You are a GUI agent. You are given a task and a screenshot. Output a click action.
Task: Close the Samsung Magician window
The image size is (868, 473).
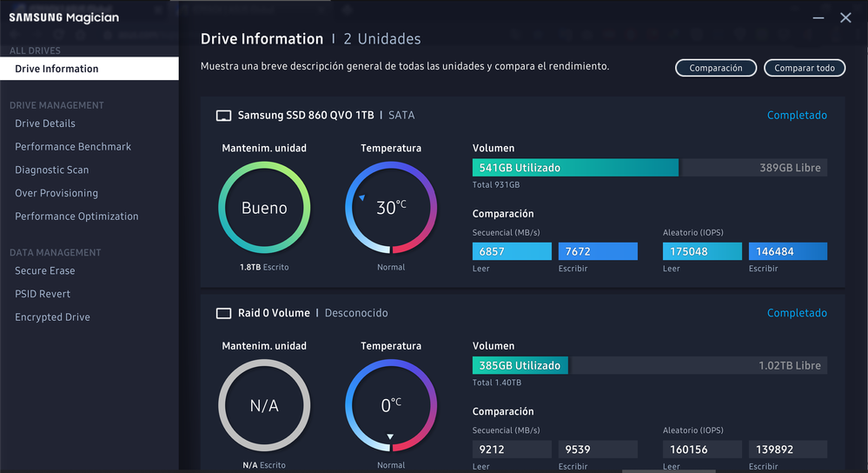[x=845, y=17]
